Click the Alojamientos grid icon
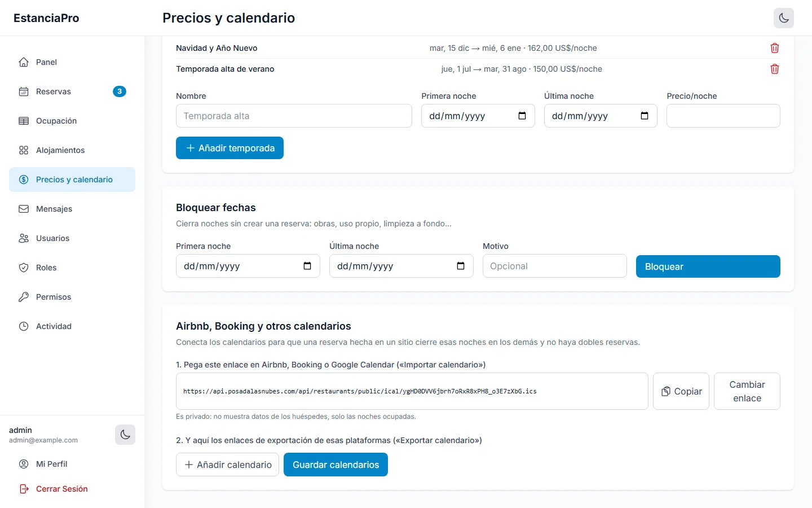812x508 pixels. pyautogui.click(x=24, y=150)
